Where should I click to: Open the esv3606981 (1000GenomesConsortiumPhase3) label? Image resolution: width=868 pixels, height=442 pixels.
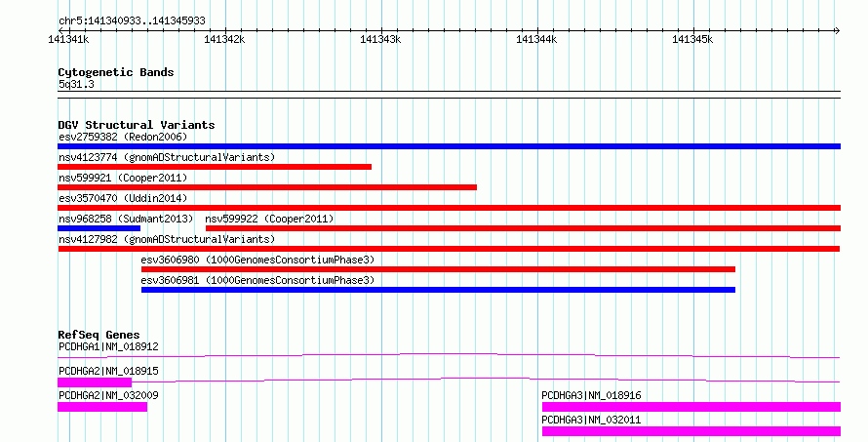pyautogui.click(x=257, y=280)
